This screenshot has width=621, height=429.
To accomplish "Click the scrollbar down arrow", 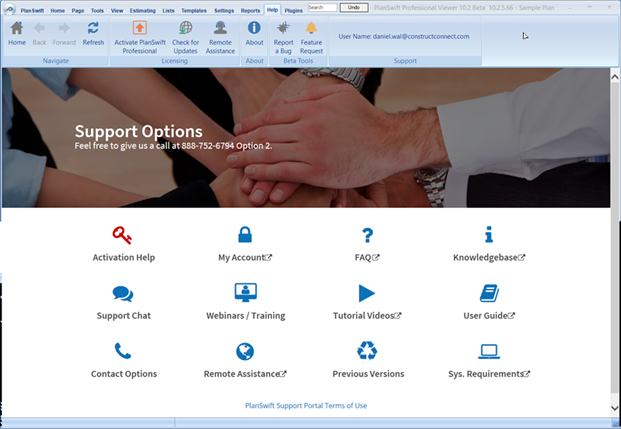I will [615, 408].
